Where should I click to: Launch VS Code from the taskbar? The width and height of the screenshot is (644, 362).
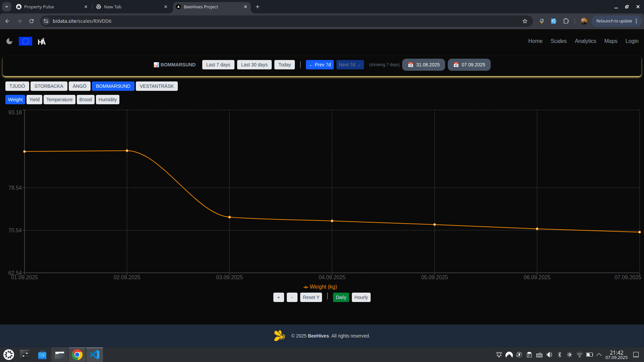click(x=95, y=354)
